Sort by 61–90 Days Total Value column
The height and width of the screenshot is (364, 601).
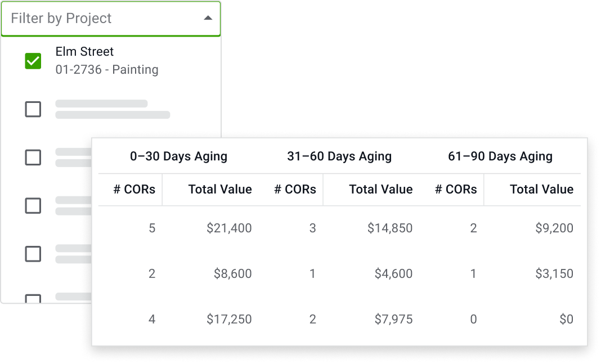click(x=541, y=190)
